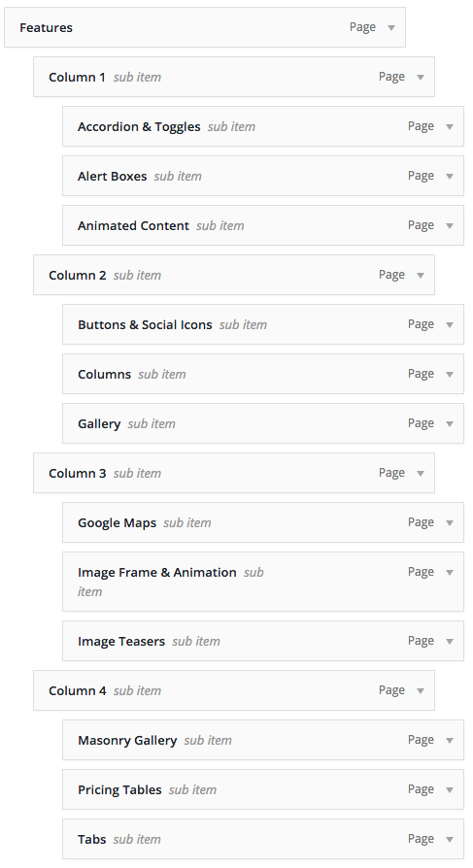Expand Buttons & Social Icons arrow

450,325
